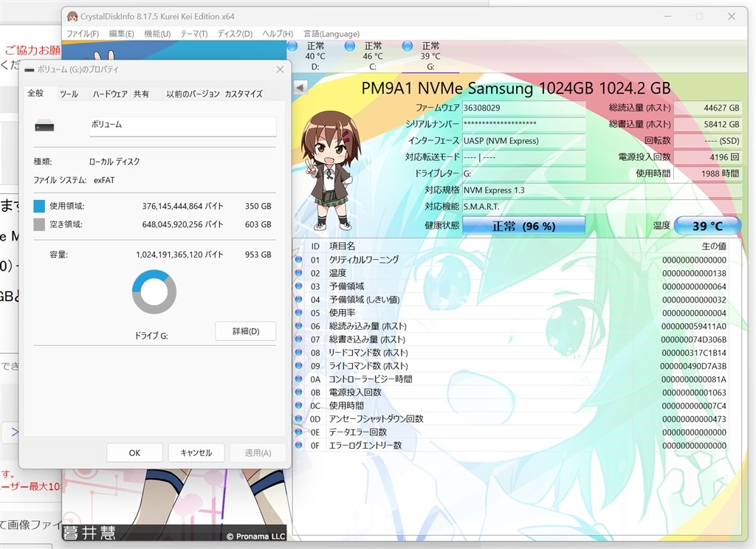The height and width of the screenshot is (549, 756).
Task: Click status dot for 01 クリティカルワーニング
Action: point(299,259)
